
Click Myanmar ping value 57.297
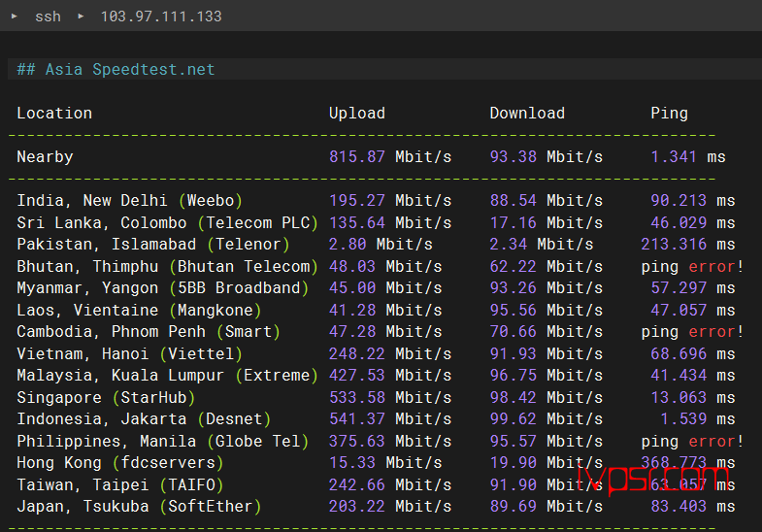pyautogui.click(x=679, y=288)
